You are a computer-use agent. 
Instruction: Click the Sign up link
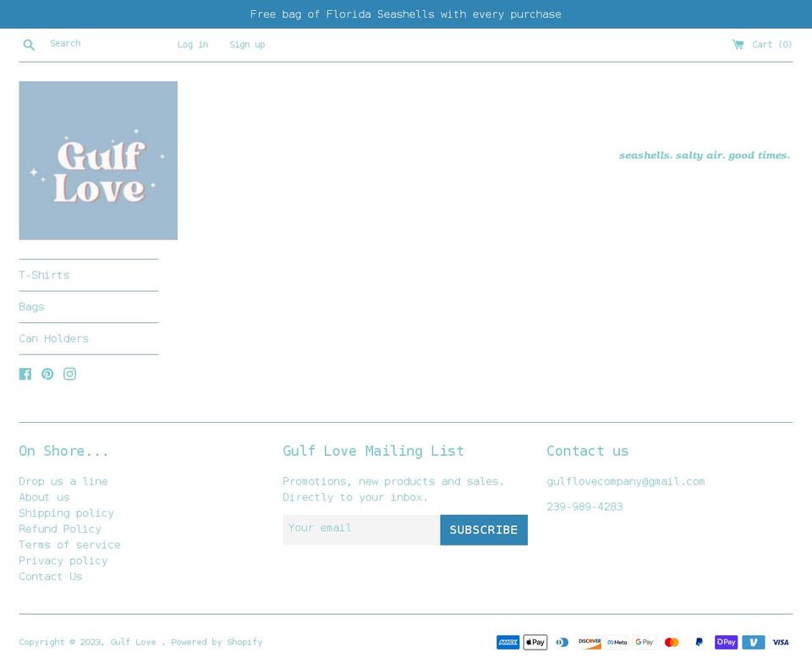coord(247,44)
